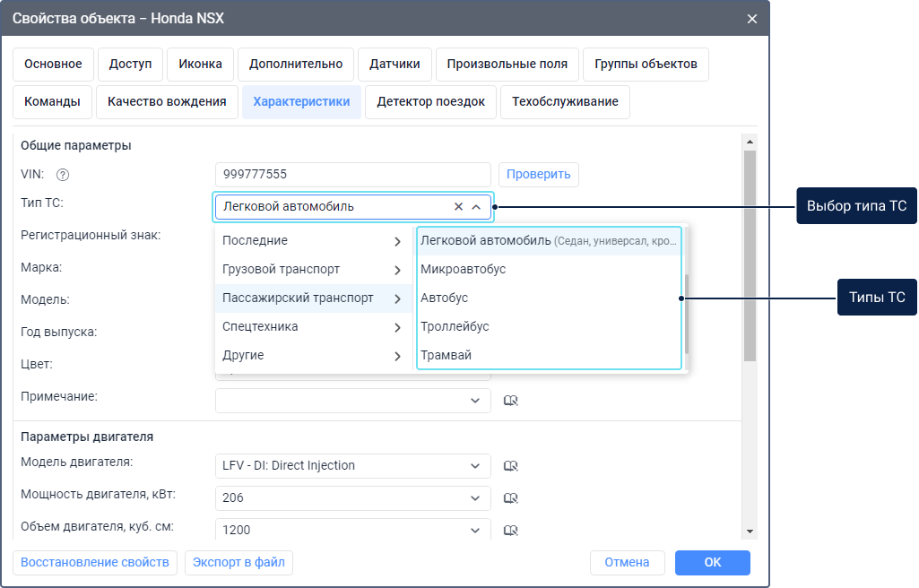
Task: Confirm the dialog with OK
Action: (x=712, y=563)
